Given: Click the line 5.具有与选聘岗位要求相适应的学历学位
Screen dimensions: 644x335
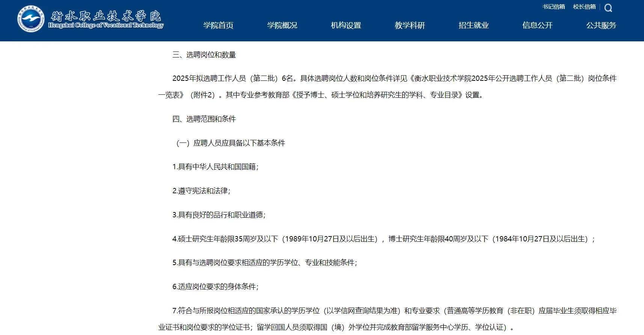Looking at the screenshot, I should tap(265, 262).
